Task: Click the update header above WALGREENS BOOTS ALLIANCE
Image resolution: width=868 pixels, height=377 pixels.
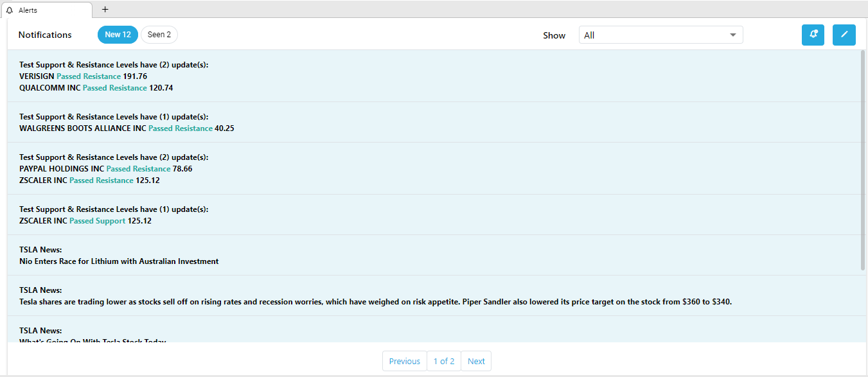Action: [114, 117]
